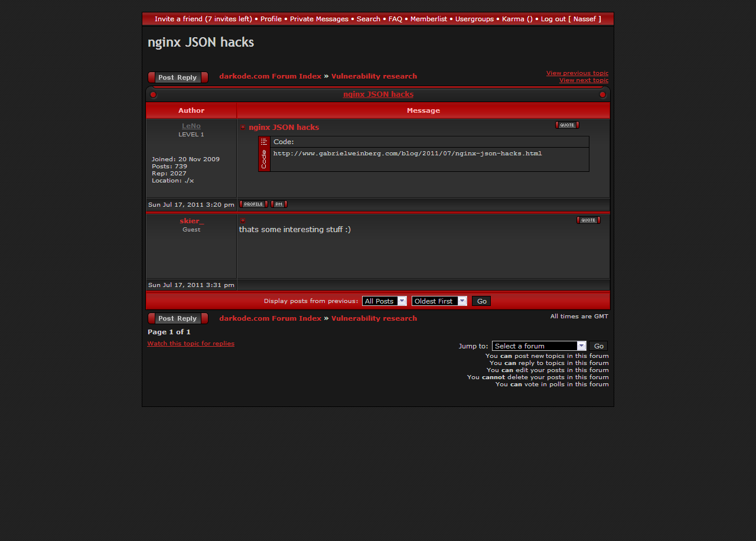Click the Invite a friend menu link
The height and width of the screenshot is (541, 756).
pos(203,19)
